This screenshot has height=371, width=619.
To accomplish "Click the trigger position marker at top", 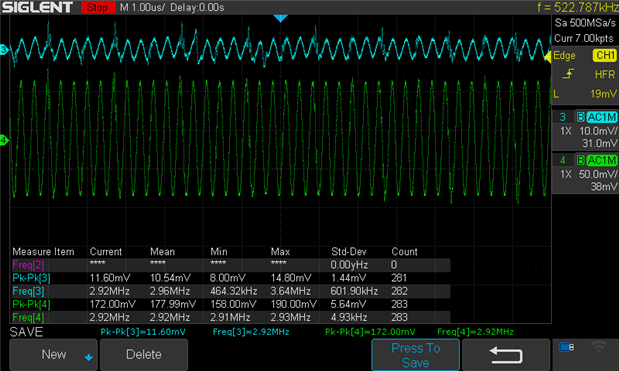I will click(280, 18).
